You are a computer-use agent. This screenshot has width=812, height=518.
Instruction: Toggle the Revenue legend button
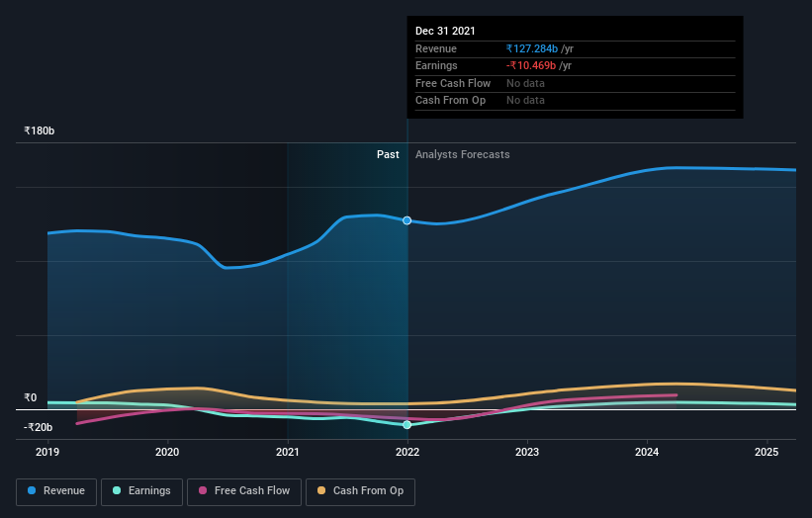pos(56,491)
